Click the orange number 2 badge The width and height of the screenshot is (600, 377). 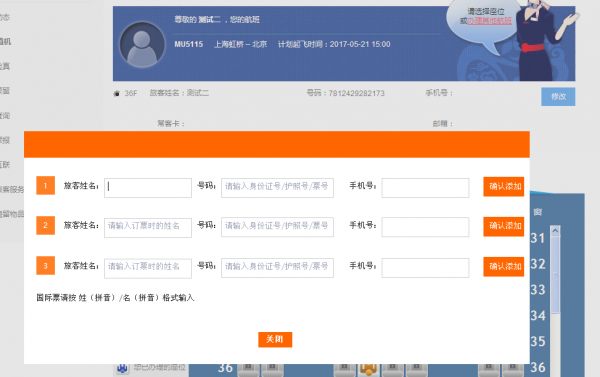pos(46,225)
